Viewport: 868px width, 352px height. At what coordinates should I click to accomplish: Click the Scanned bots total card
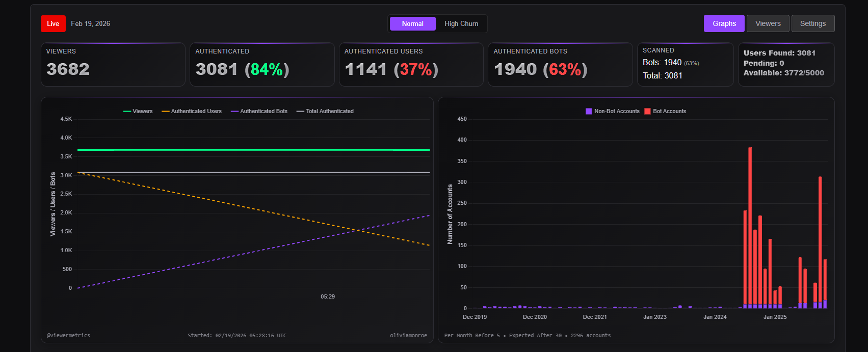(686, 65)
